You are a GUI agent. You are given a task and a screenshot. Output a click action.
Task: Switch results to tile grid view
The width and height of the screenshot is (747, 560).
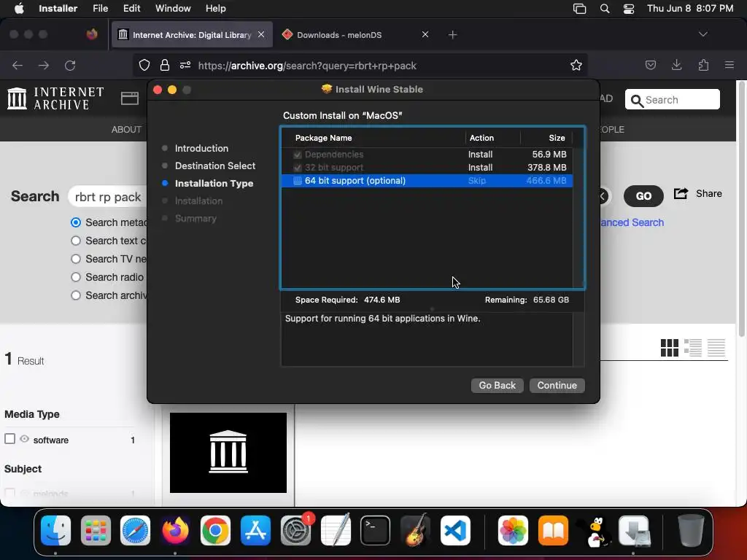click(670, 348)
